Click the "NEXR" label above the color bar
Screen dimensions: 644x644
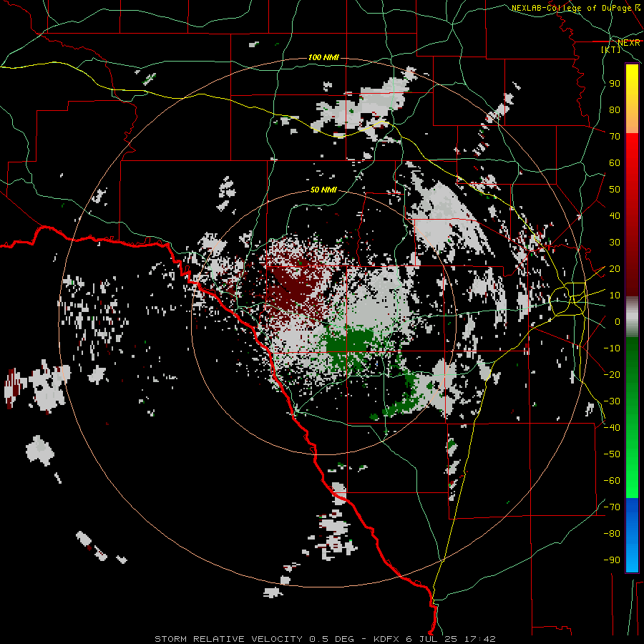[629, 43]
